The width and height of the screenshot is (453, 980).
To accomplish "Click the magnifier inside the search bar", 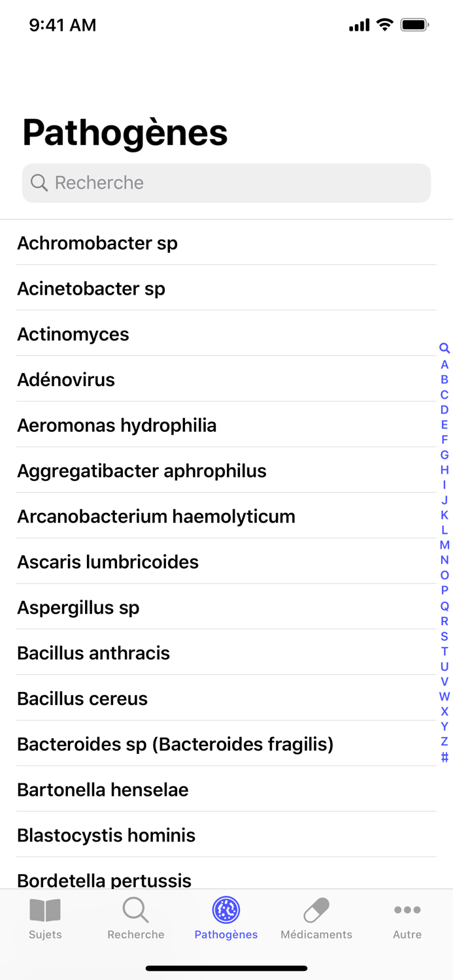I will (x=39, y=183).
